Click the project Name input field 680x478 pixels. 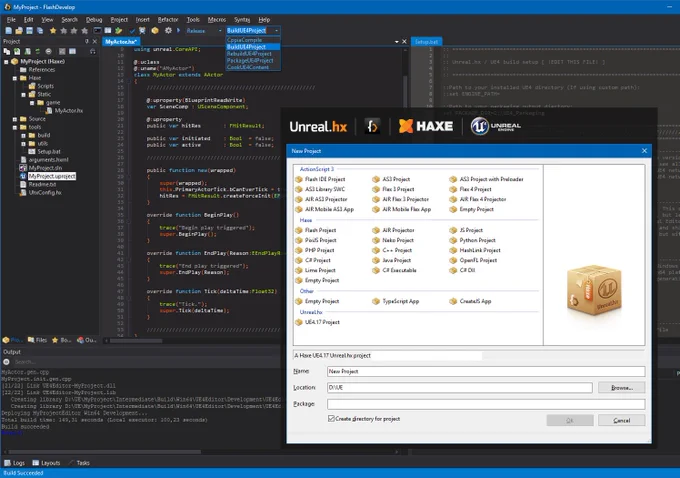486,371
